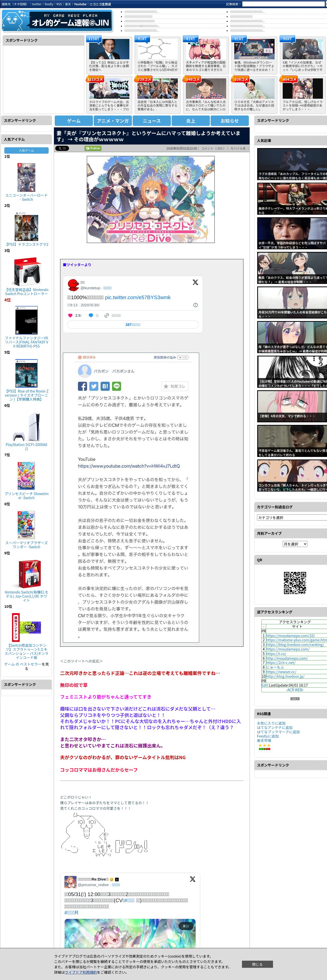Image resolution: width=327 pixels, height=980 pixels.
Task: Open the PlayStation 5(CFI-2000A01) product link
Action: point(26,447)
